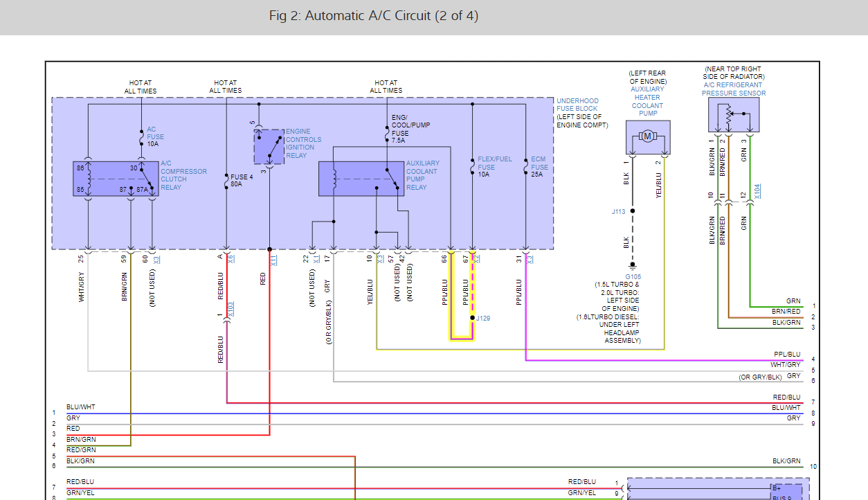
Task: Open the X6 connector link
Action: tap(230, 258)
